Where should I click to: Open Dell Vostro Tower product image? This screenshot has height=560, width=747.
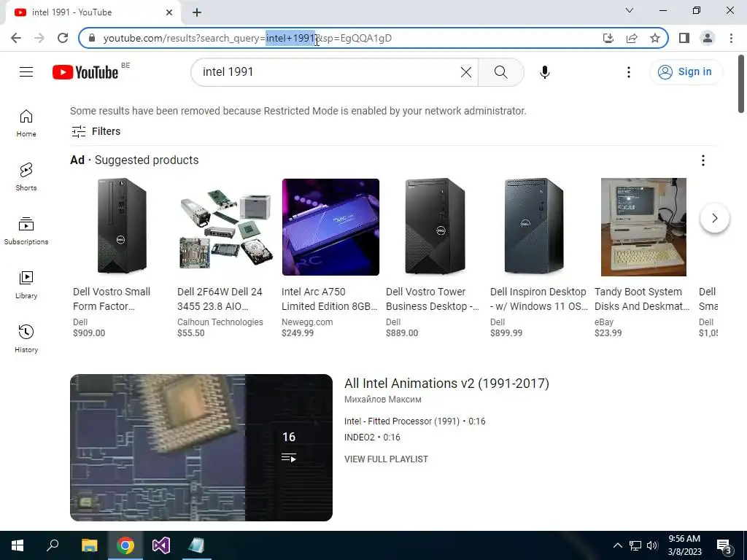(x=435, y=227)
